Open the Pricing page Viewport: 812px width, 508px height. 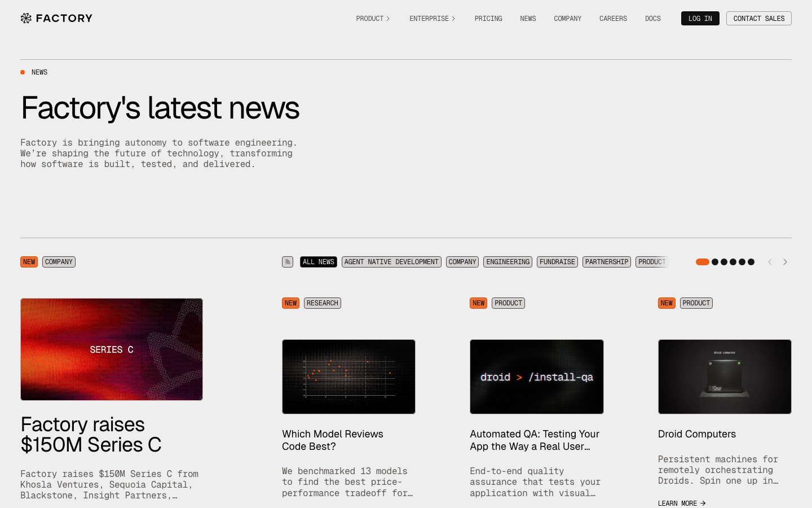tap(488, 19)
